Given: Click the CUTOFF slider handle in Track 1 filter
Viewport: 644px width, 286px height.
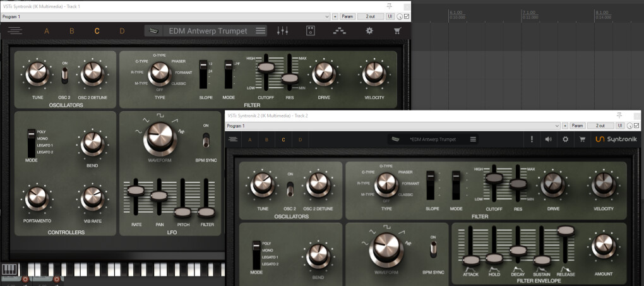Looking at the screenshot, I should tap(266, 66).
